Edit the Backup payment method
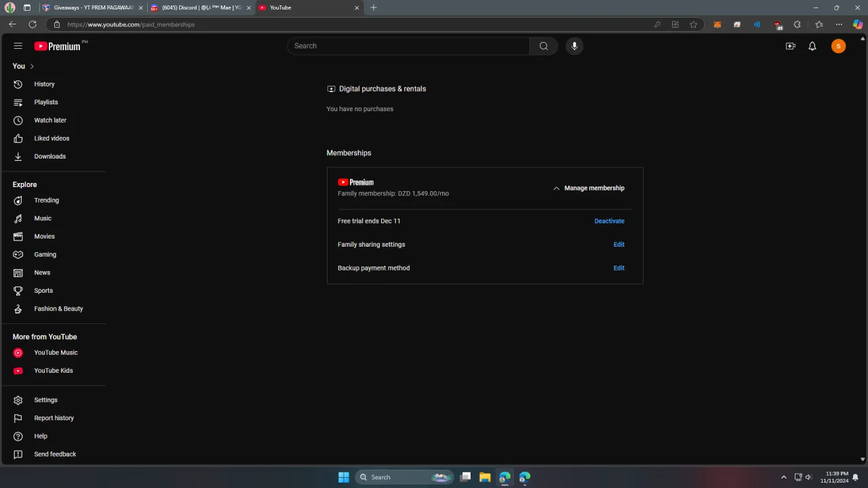Screen dimensions: 868x488 [619, 268]
